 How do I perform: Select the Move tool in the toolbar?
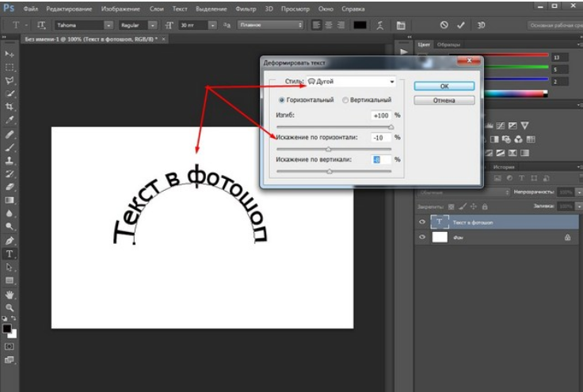click(x=10, y=53)
